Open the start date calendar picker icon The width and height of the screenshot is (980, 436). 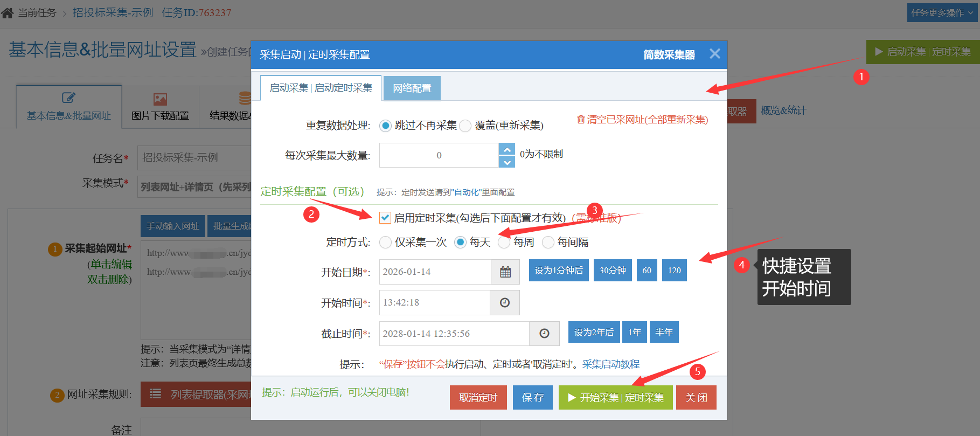click(505, 272)
